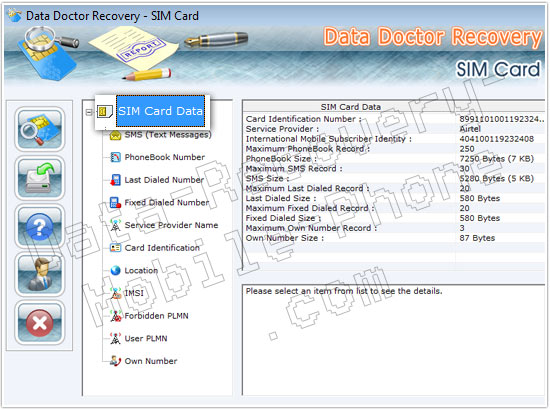
Task: Select Card Identification tree item
Action: (x=162, y=248)
